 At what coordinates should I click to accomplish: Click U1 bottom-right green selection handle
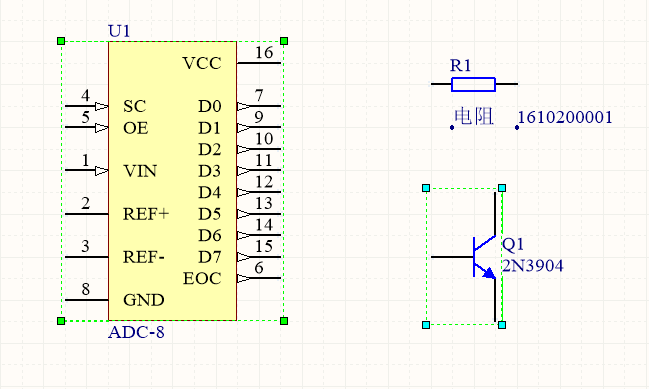[x=284, y=321]
